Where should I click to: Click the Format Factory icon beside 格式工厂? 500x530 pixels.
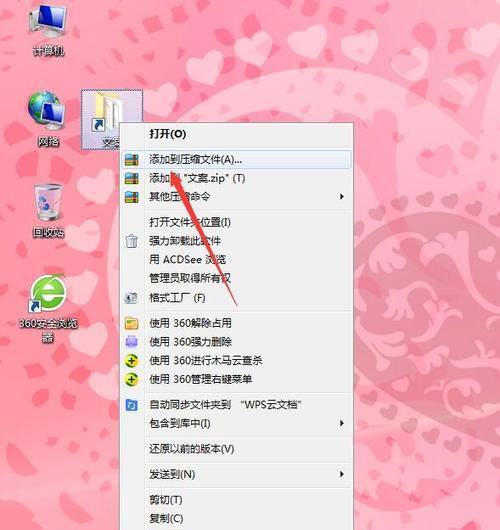tap(131, 298)
